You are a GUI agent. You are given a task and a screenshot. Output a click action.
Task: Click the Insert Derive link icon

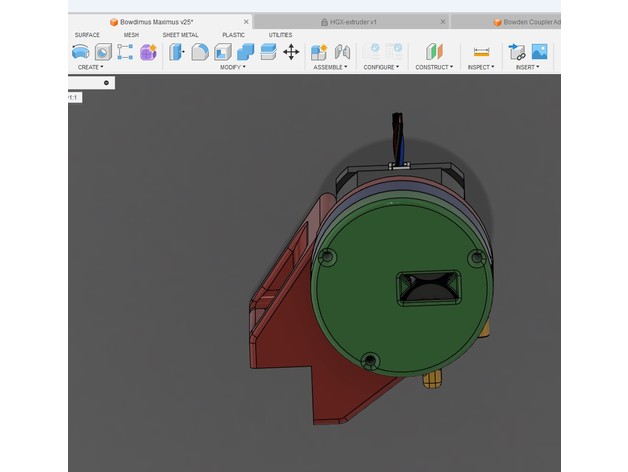point(517,51)
